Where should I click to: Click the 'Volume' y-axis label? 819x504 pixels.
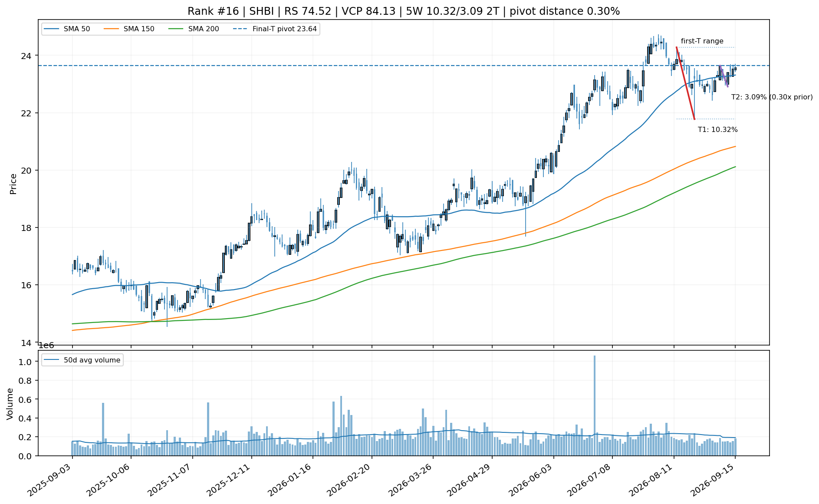[x=10, y=404]
